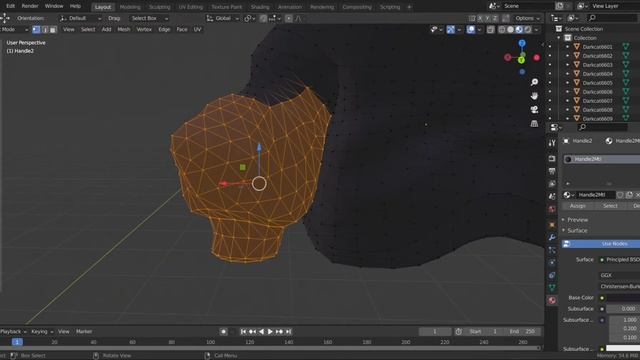Toggle proportional editing button
The width and height of the screenshot is (640, 360).
[x=289, y=18]
